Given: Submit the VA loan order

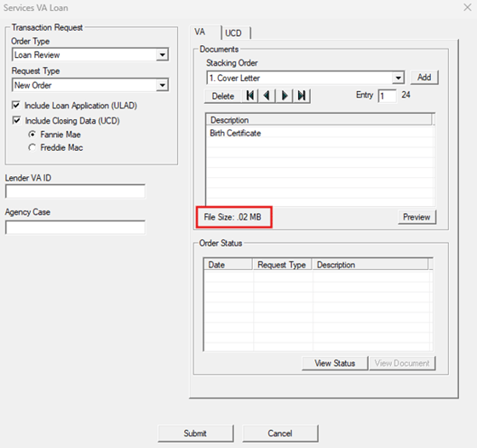Looking at the screenshot, I should [195, 434].
